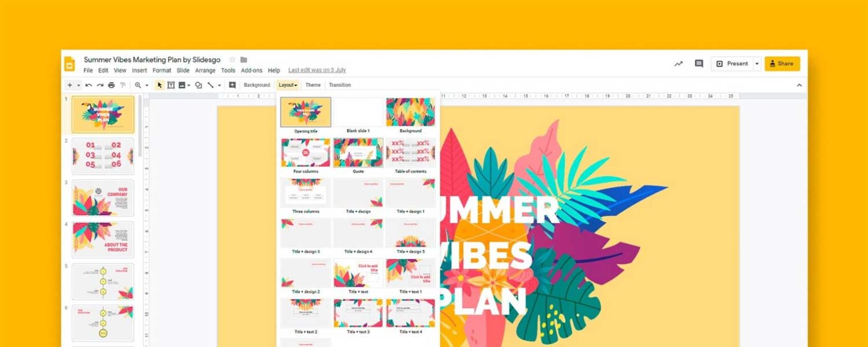This screenshot has width=868, height=347.
Task: Open the Present dropdown arrow
Action: click(758, 63)
